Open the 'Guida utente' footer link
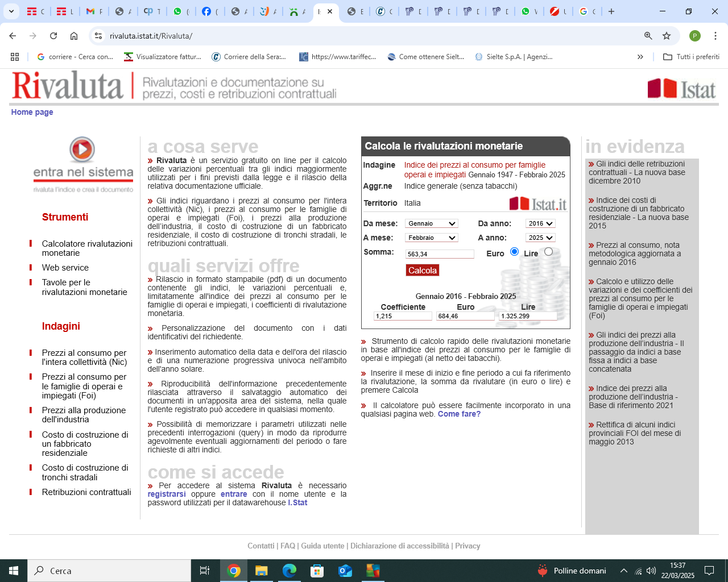 click(x=322, y=546)
